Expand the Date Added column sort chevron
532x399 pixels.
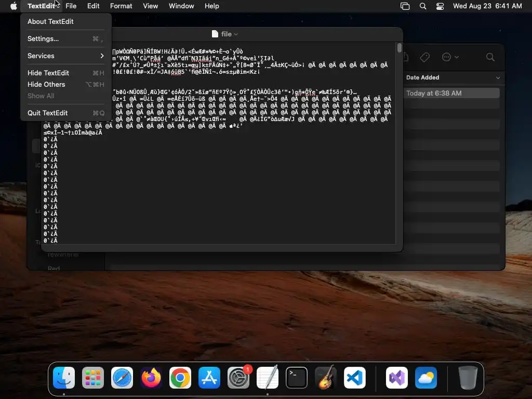coord(498,78)
